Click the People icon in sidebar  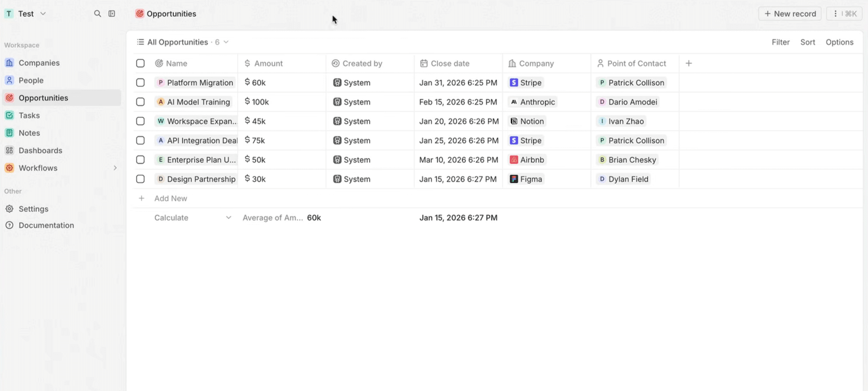click(x=9, y=80)
